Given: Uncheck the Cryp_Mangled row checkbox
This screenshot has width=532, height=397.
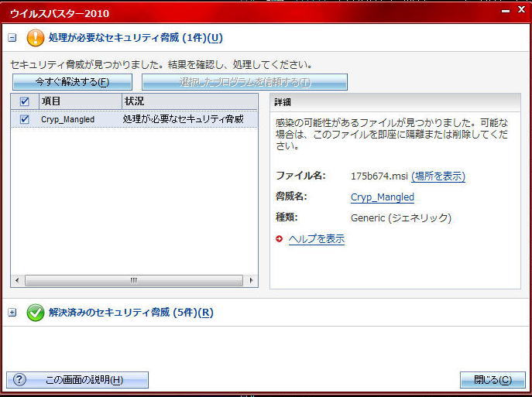Looking at the screenshot, I should point(25,119).
